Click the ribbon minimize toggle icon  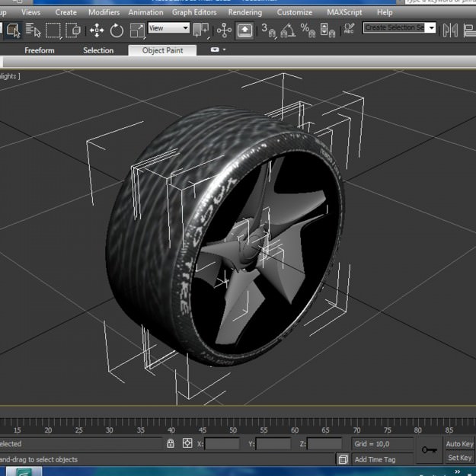215,50
